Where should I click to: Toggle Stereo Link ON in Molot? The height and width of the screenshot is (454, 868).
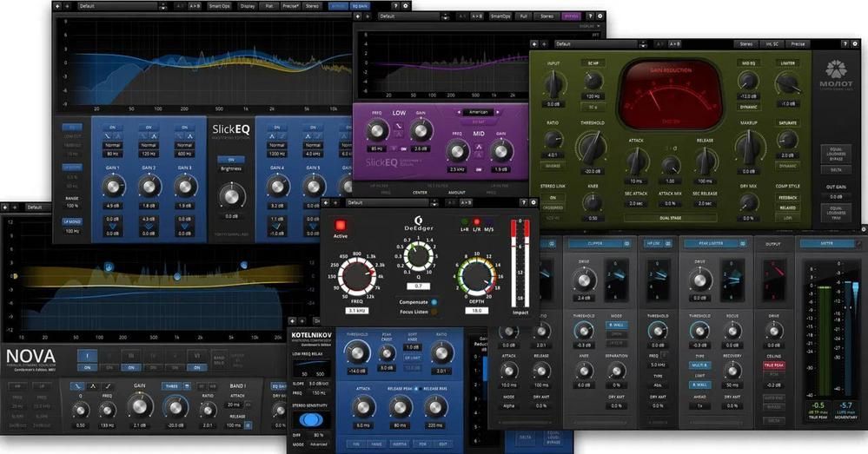tap(553, 197)
